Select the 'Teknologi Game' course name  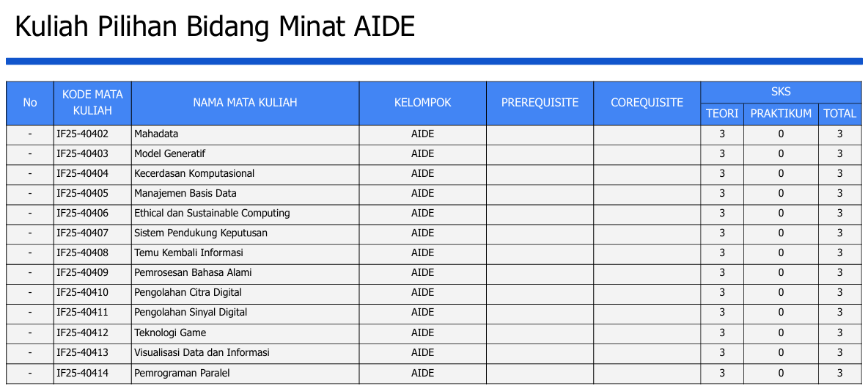[x=170, y=332]
